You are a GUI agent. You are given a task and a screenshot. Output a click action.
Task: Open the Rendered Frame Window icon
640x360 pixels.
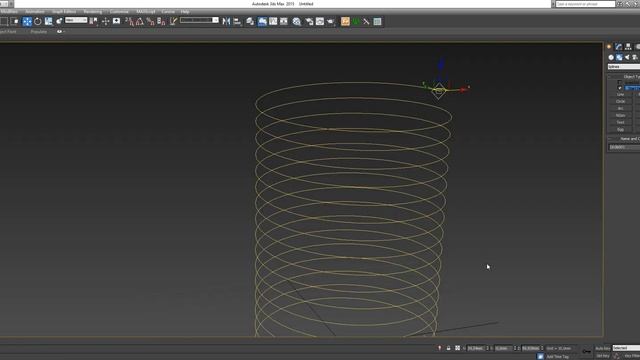click(320, 21)
